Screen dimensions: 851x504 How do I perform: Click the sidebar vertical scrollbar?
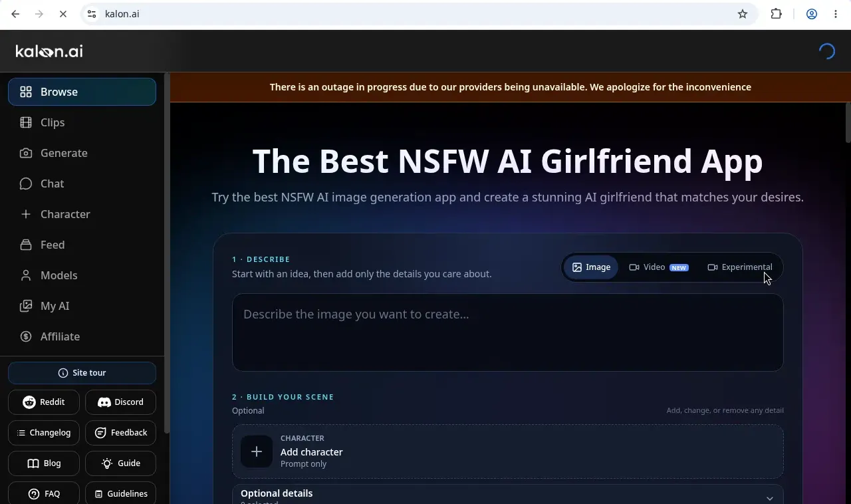(x=167, y=253)
